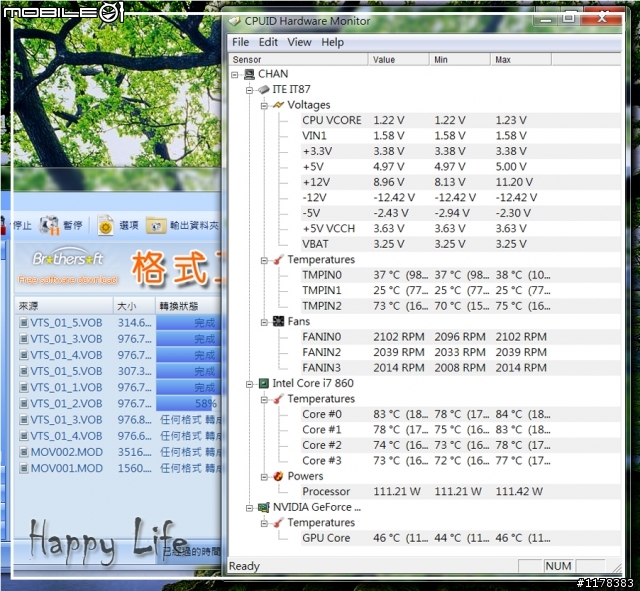Screen dimensions: 640x591
Task: Click the Voltages lightning icon
Action: click(278, 105)
